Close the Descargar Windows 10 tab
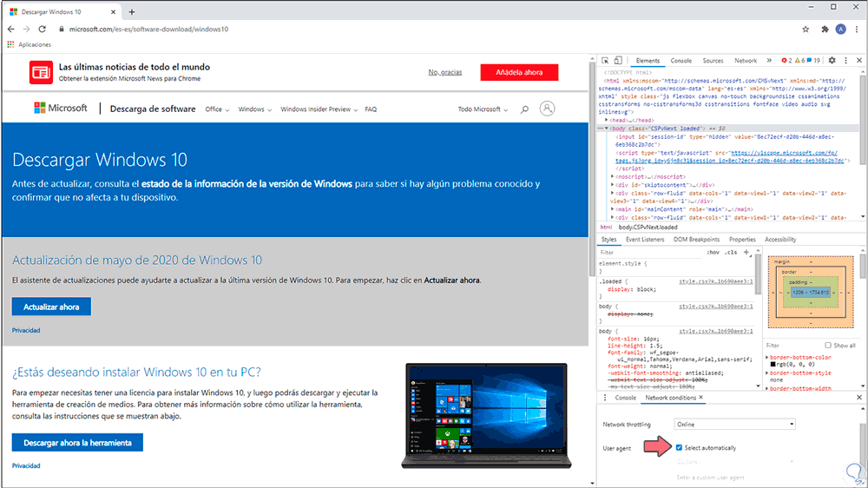Screen dimensions: 868x488 [114, 11]
